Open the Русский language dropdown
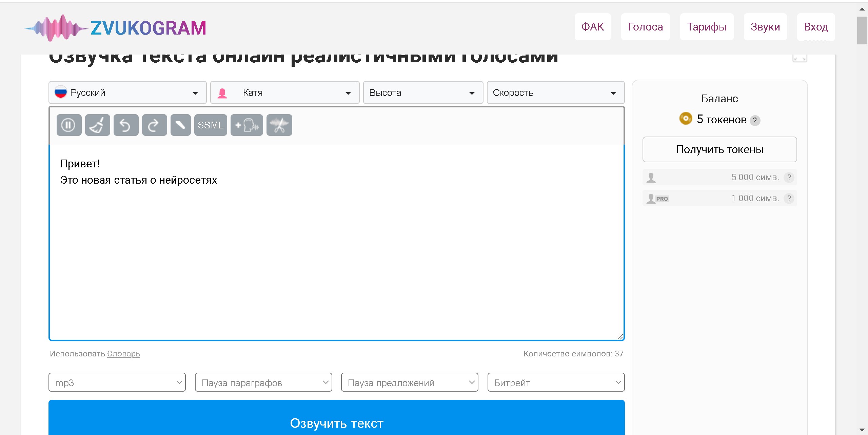Image resolution: width=868 pixels, height=435 pixels. click(127, 92)
